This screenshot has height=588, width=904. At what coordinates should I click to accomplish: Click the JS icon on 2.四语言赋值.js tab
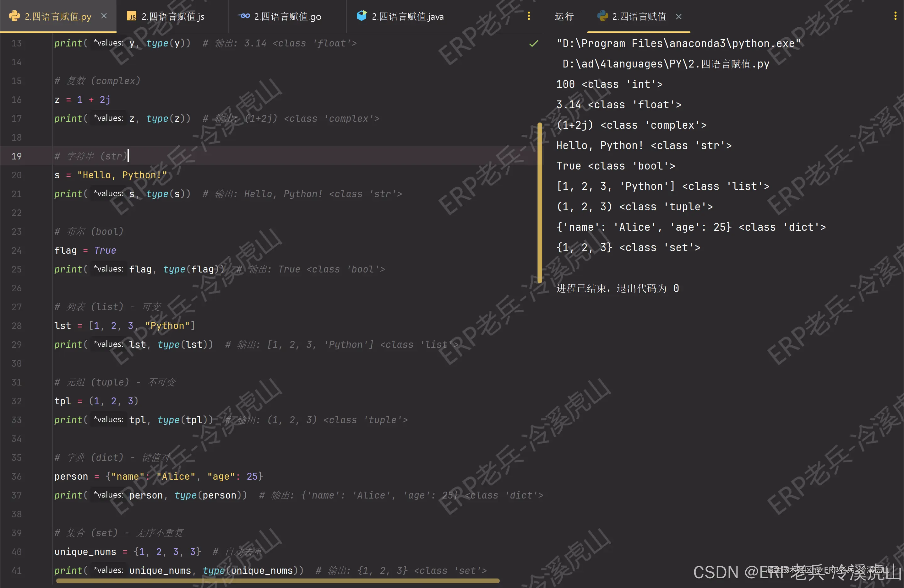click(132, 16)
